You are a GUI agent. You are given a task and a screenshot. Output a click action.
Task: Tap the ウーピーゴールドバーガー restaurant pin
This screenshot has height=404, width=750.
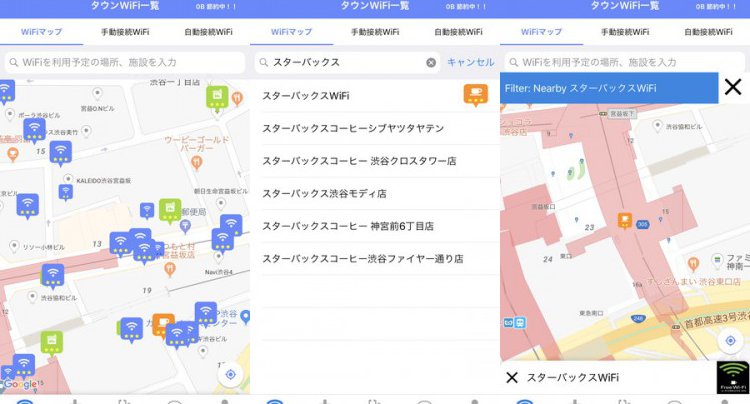pyautogui.click(x=196, y=163)
